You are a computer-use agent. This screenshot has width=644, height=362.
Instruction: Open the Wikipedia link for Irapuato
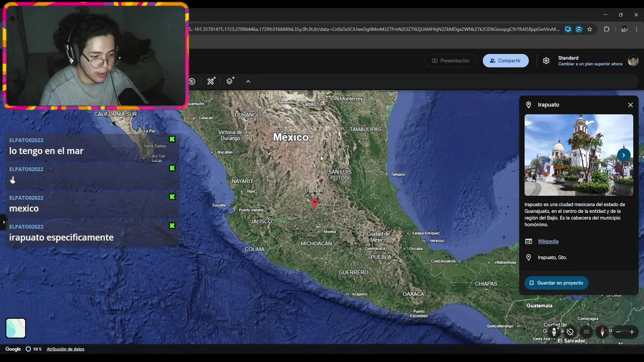[x=548, y=241]
